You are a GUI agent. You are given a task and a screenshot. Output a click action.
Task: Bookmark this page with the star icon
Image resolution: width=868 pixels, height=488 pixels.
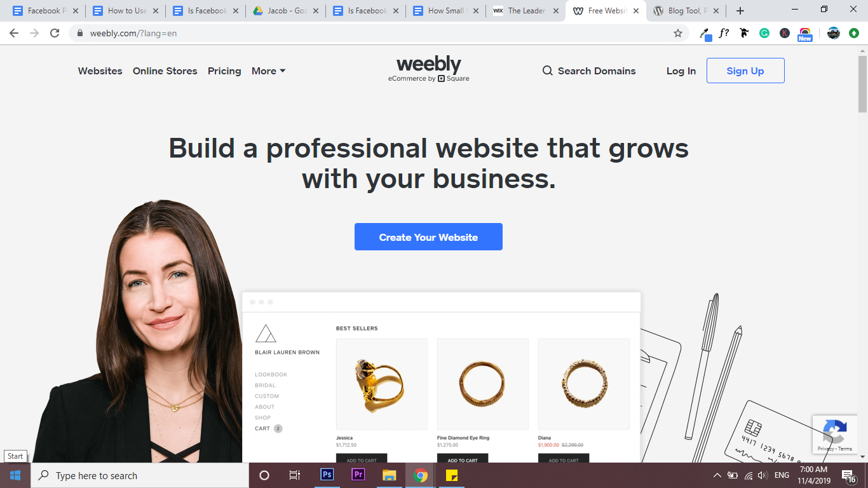point(678,33)
